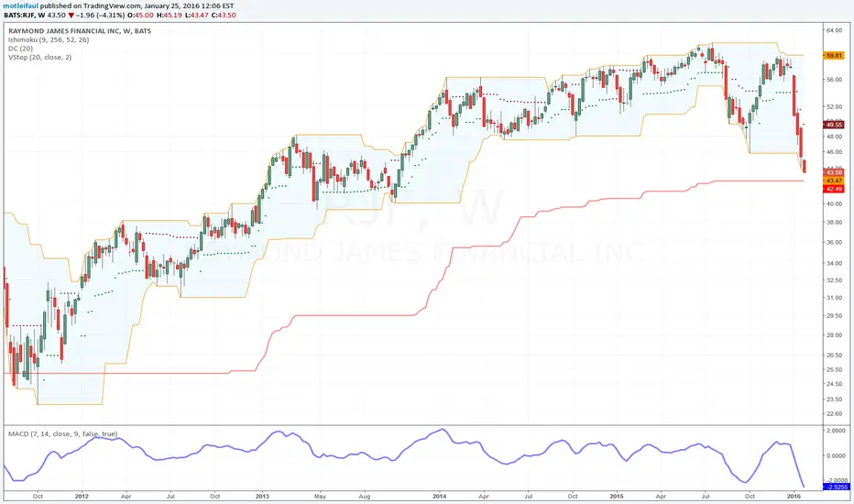Open the motleifaul author link
This screenshot has height=504, width=854.
point(21,6)
